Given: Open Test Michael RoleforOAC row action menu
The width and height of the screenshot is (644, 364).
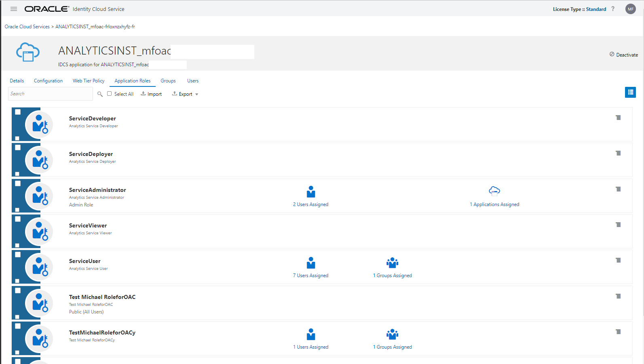Looking at the screenshot, I should pos(618,296).
